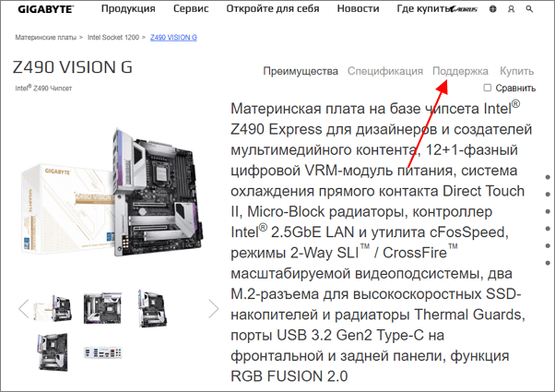Jump to first section navigation dot
555x392 pixels.
click(548, 177)
